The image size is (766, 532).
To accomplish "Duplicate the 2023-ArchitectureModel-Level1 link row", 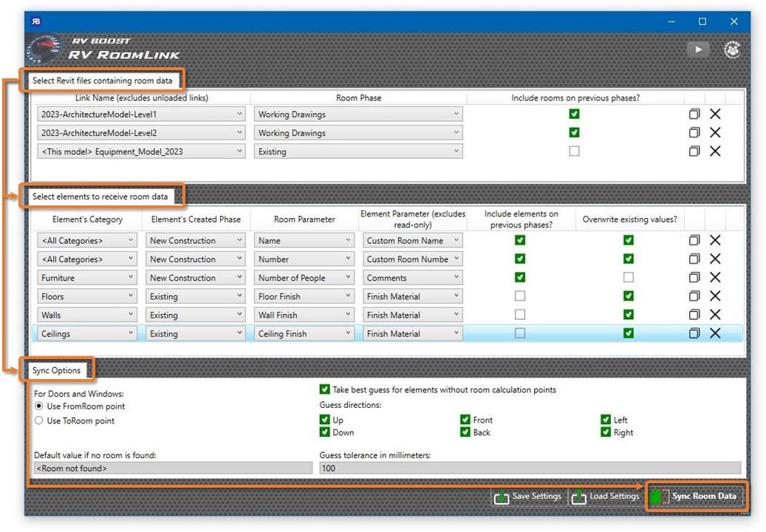I will tap(694, 114).
